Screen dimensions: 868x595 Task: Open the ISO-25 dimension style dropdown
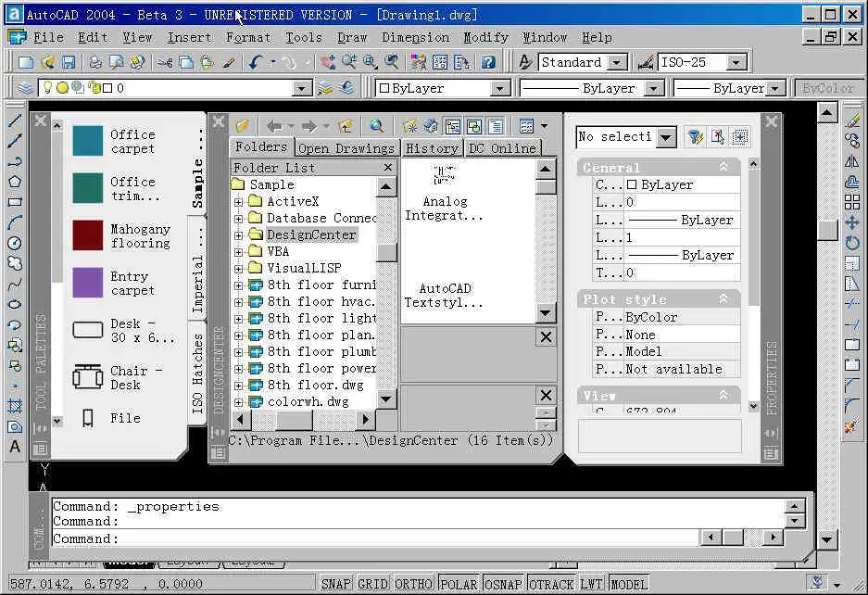pyautogui.click(x=736, y=63)
